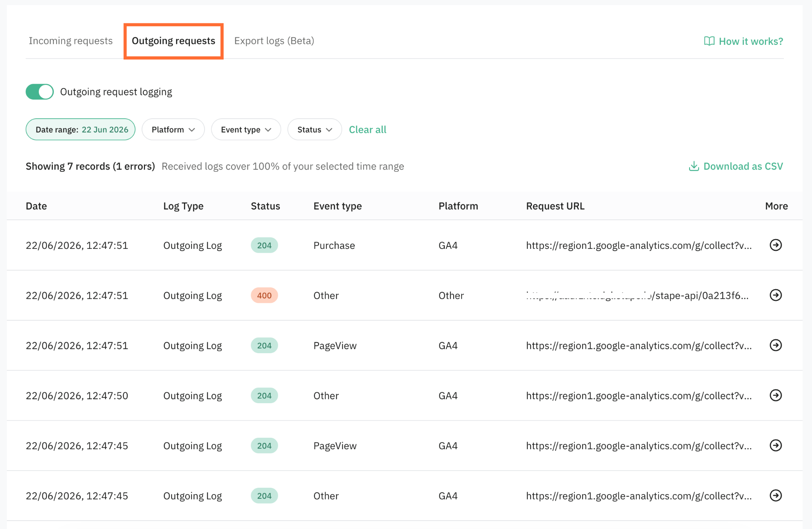Image resolution: width=812 pixels, height=529 pixels.
Task: Click 'Showing 7 records (1 errors)' text
Action: (90, 166)
